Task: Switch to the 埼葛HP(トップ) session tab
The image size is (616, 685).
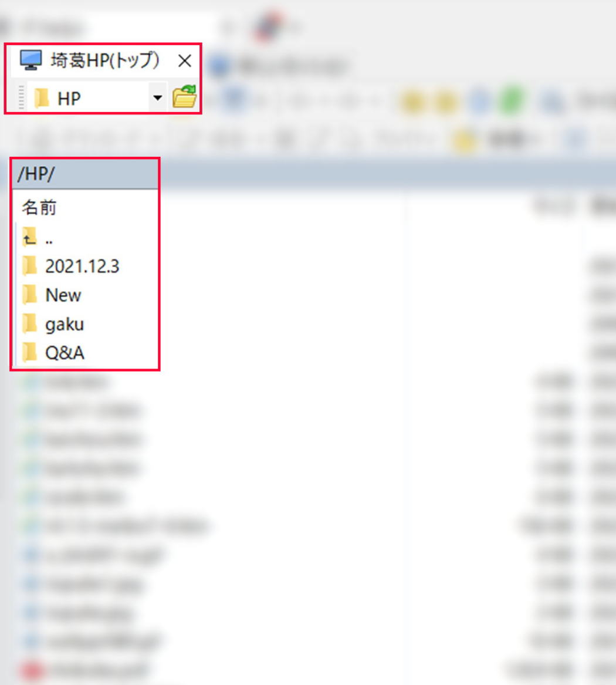Action: pyautogui.click(x=104, y=60)
